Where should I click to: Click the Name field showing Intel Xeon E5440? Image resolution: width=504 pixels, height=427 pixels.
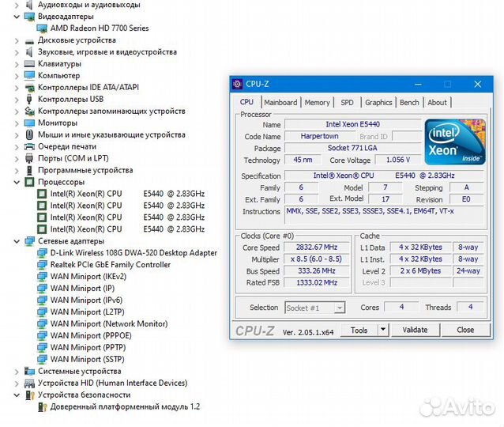(352, 124)
